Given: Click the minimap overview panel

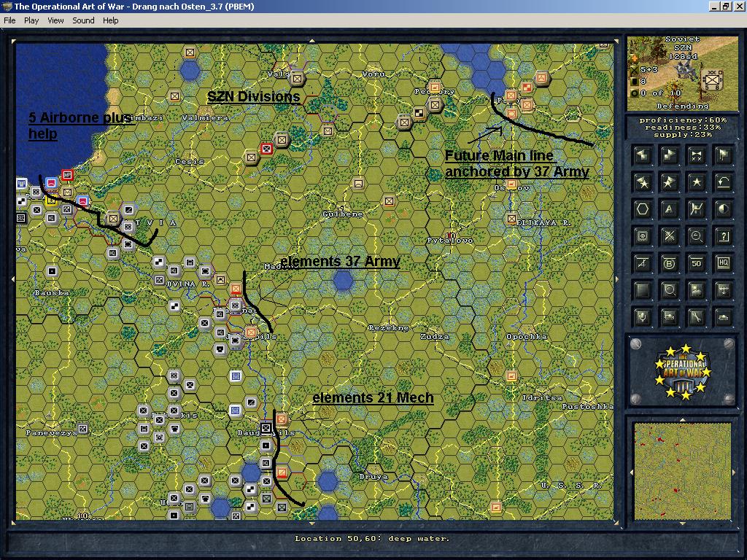Looking at the screenshot, I should (682, 472).
